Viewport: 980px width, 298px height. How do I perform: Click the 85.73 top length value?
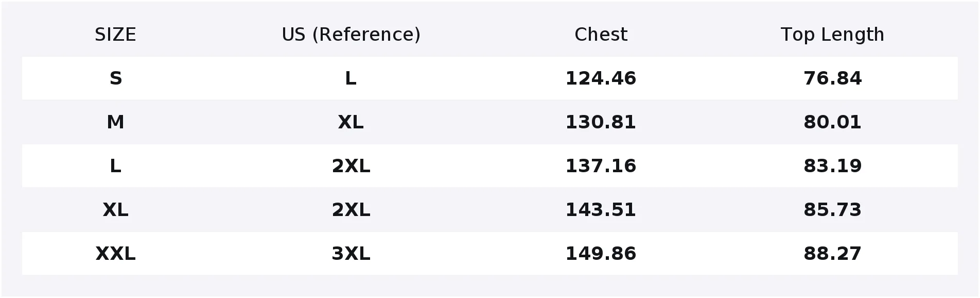point(832,210)
